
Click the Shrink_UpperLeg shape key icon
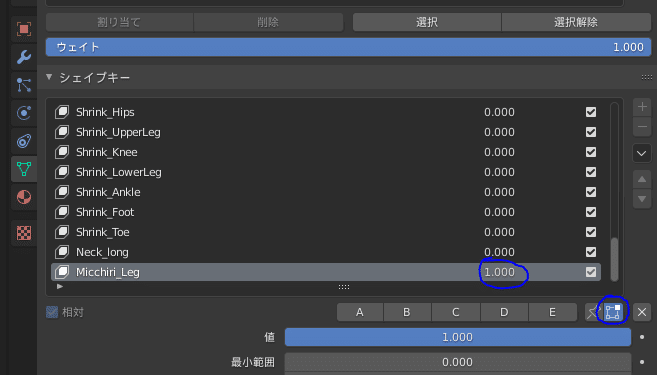tap(62, 132)
